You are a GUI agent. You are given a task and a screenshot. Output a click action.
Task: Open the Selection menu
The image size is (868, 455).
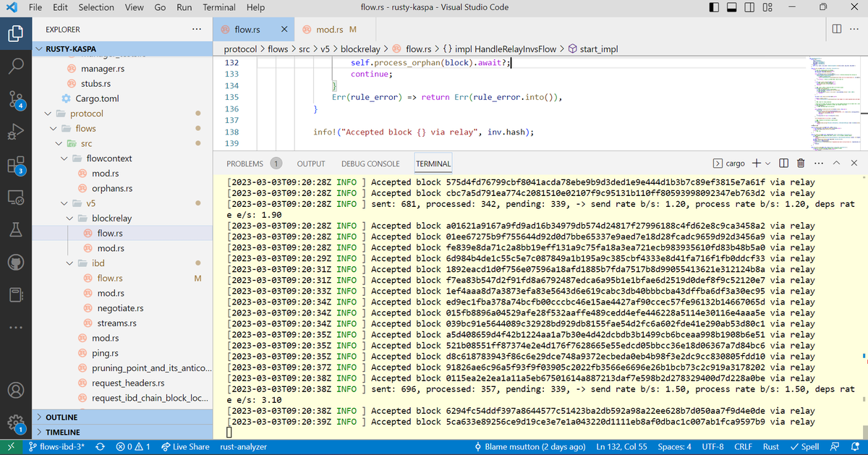(96, 7)
